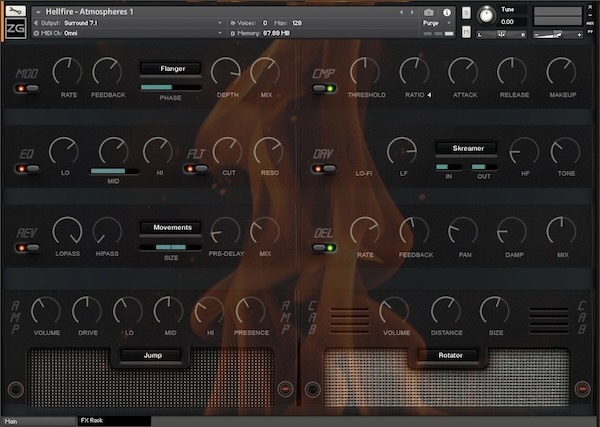Image resolution: width=600 pixels, height=427 pixels.
Task: Open the Skreamer drive type selector
Action: click(x=466, y=148)
